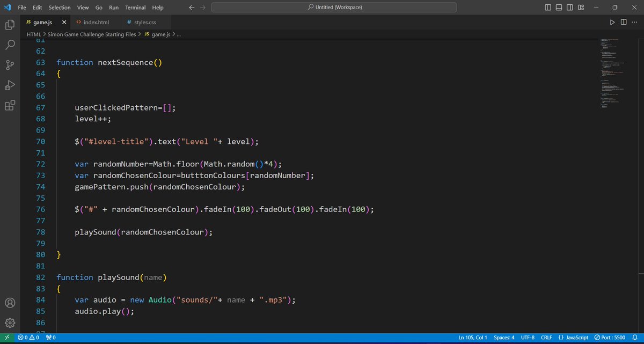This screenshot has height=344, width=644.
Task: Split the editor using the split icon
Action: (623, 22)
